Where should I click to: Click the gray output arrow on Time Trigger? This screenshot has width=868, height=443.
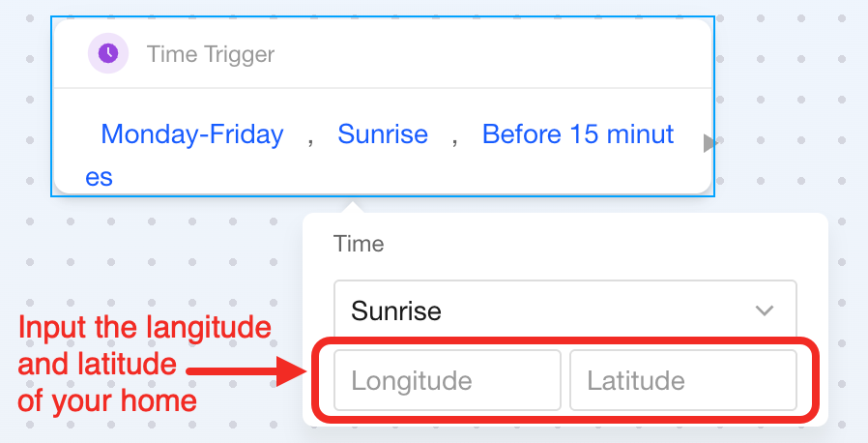pyautogui.click(x=710, y=143)
